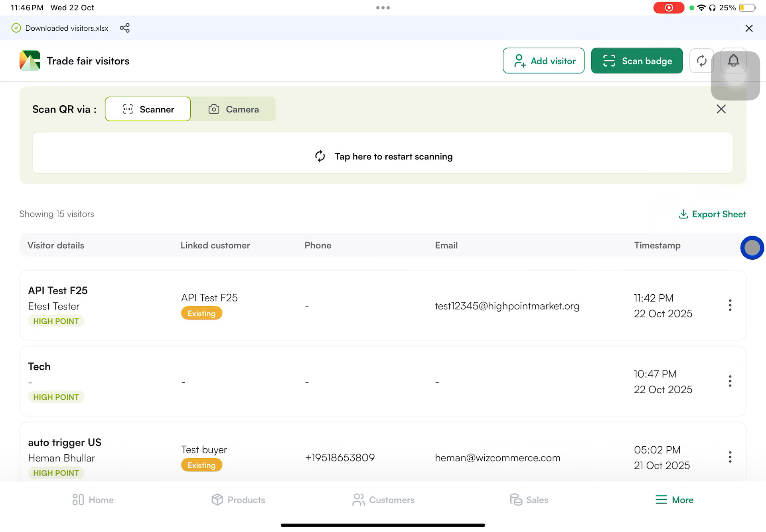
Task: Open the More menu
Action: (x=674, y=499)
